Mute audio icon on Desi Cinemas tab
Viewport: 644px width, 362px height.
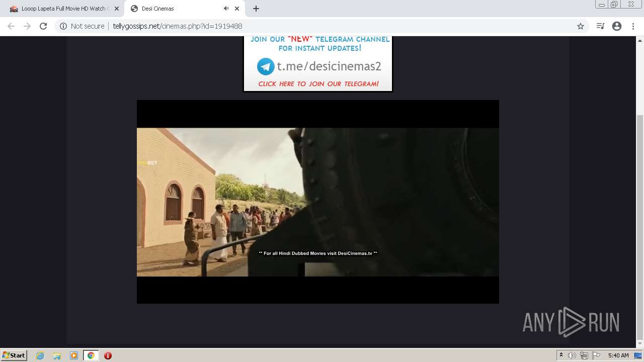tap(226, 9)
